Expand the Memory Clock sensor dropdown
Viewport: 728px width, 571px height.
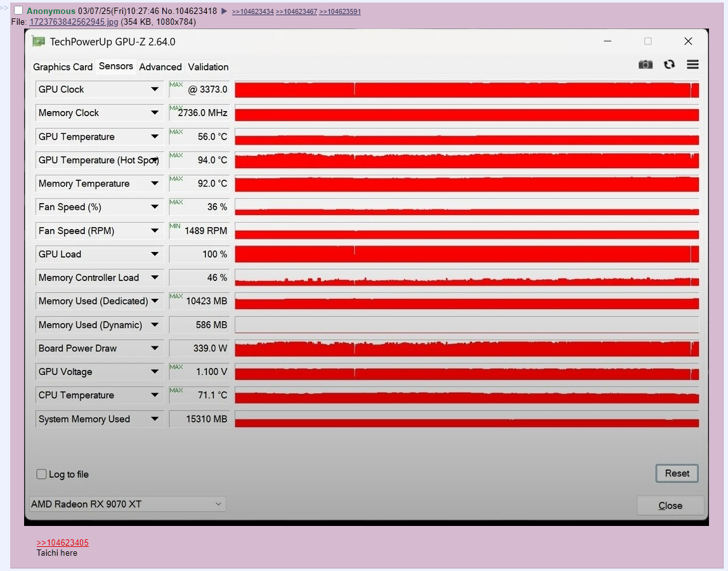[155, 112]
